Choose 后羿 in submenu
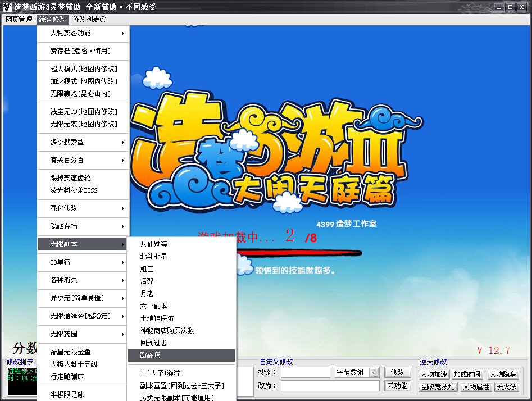 181,281
